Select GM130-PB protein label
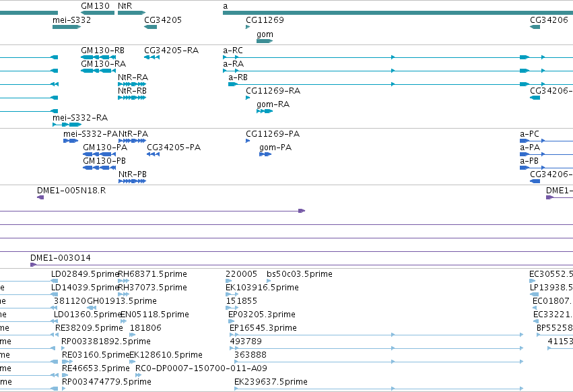The height and width of the screenshot is (392, 573). point(104,161)
